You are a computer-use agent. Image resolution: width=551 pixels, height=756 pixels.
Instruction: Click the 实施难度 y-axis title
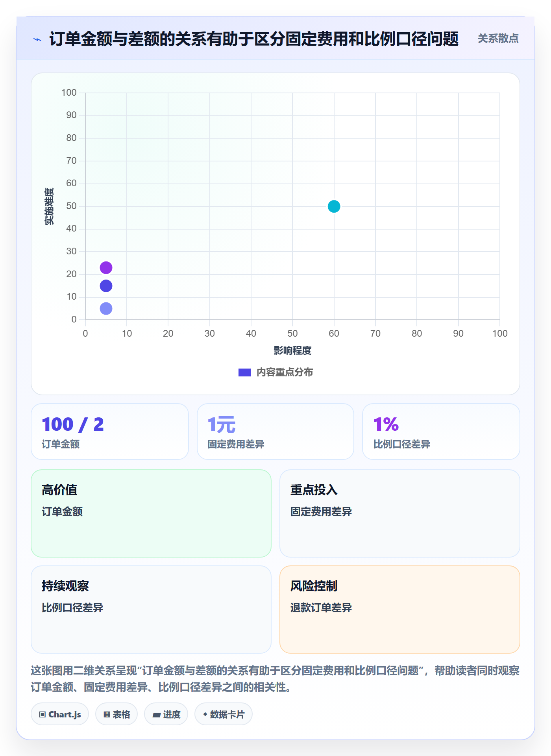point(49,206)
